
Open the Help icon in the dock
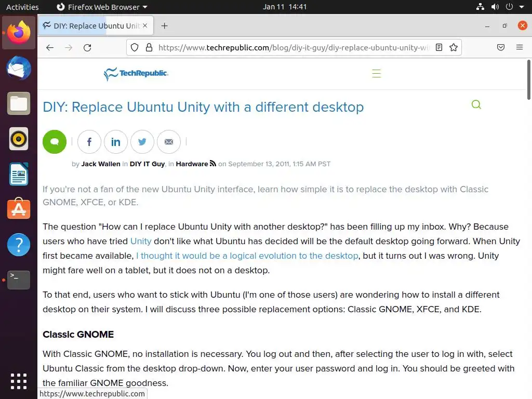(x=19, y=245)
